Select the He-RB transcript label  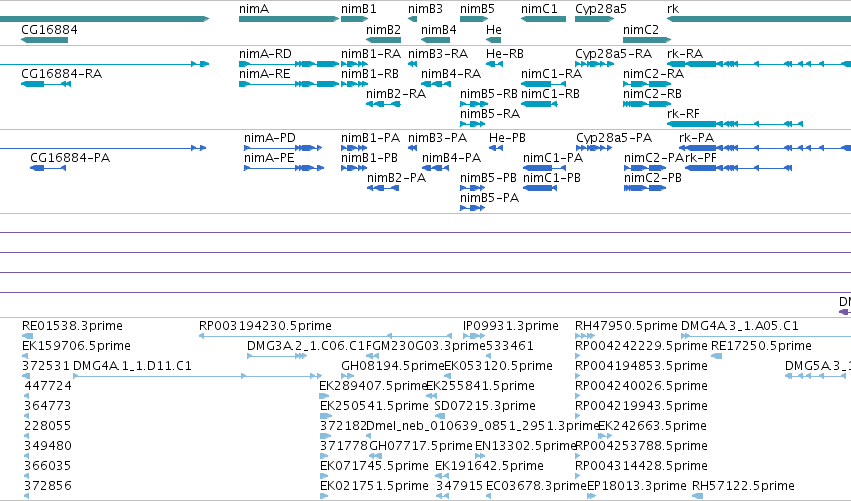coord(505,54)
